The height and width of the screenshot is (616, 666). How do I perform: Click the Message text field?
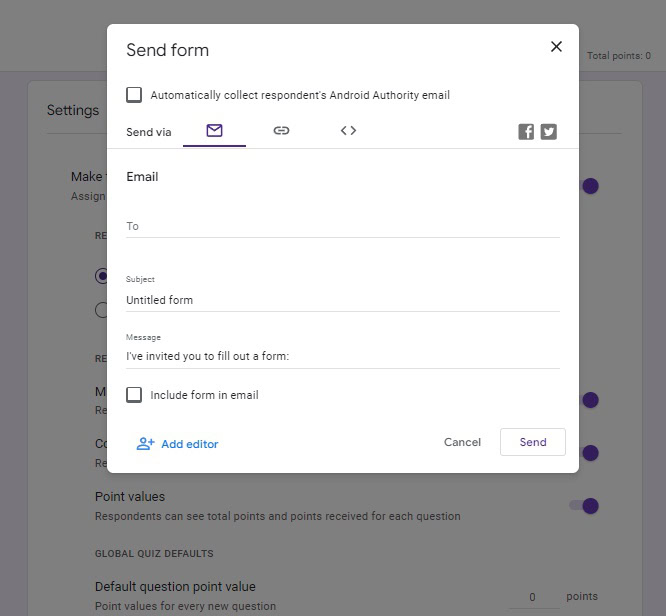point(342,356)
